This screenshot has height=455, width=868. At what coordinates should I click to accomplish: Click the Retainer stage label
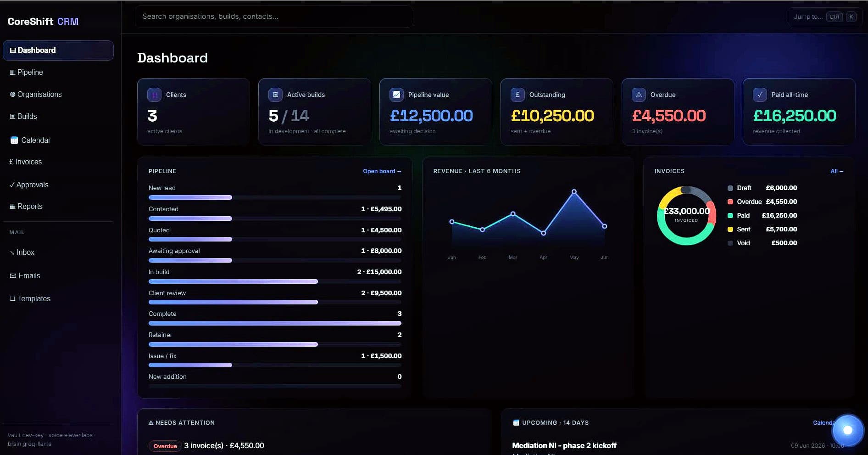click(x=161, y=335)
